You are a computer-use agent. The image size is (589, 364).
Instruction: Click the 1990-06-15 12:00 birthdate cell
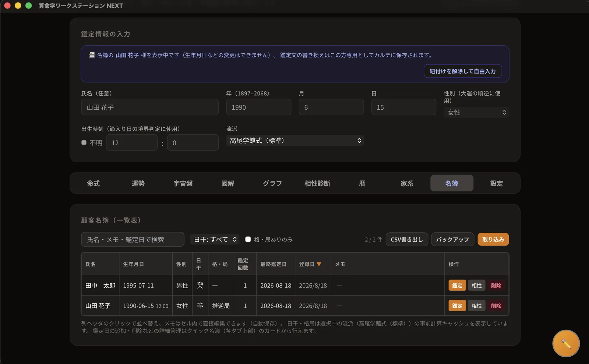point(146,305)
